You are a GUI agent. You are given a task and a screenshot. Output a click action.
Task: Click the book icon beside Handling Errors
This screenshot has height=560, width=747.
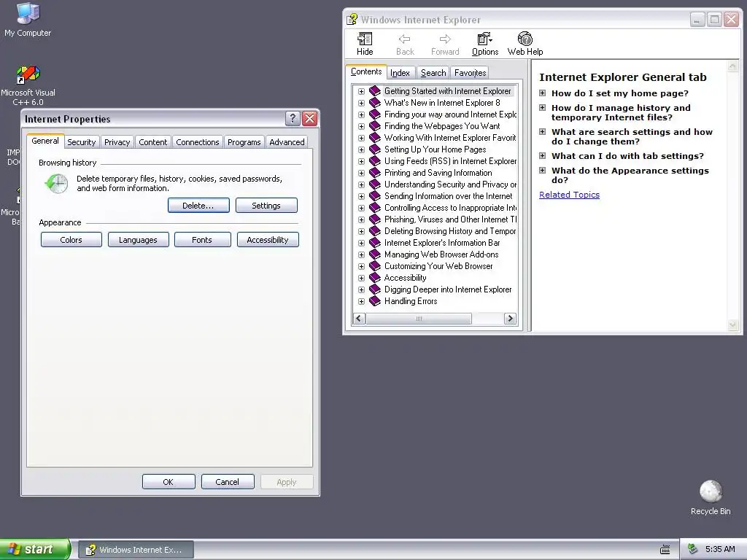click(375, 301)
